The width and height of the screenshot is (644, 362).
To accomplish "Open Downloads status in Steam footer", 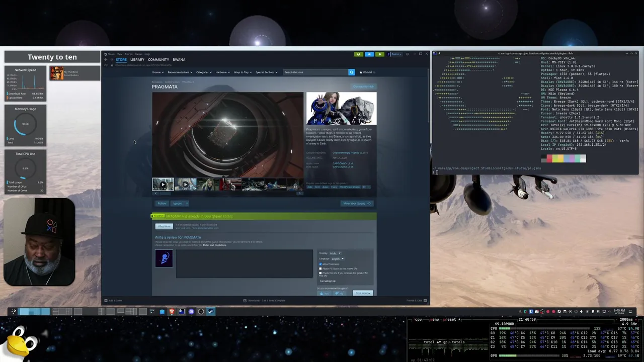I will pyautogui.click(x=265, y=300).
